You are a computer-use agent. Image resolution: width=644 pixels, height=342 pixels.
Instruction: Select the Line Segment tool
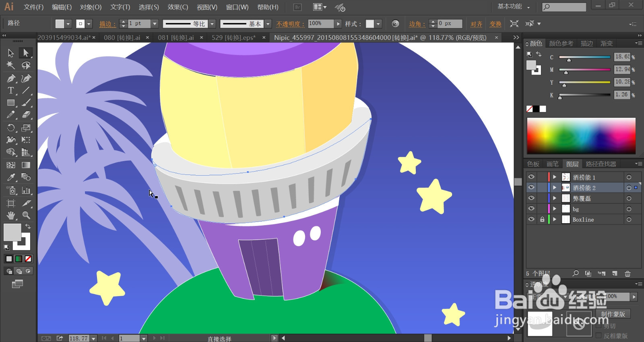click(26, 90)
